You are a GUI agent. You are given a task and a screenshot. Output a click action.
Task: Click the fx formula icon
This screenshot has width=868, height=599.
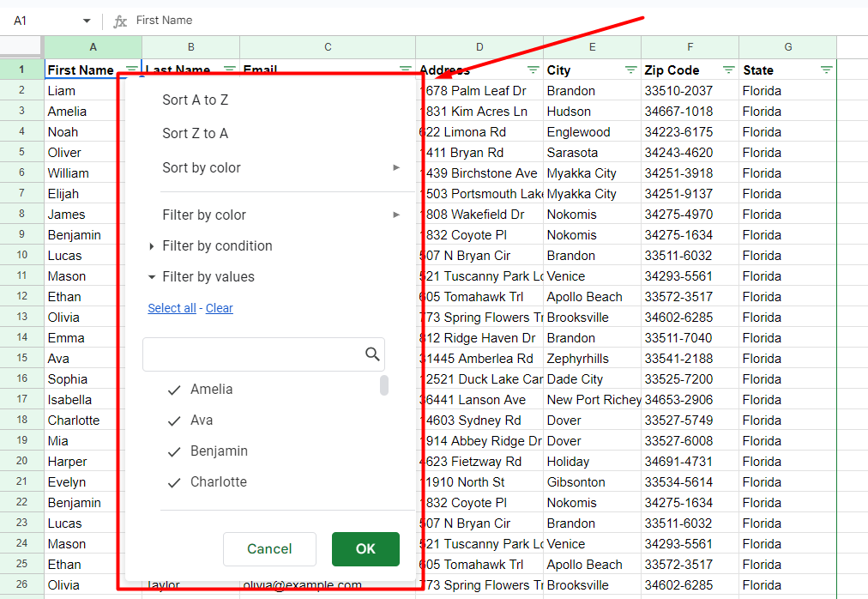pos(120,21)
